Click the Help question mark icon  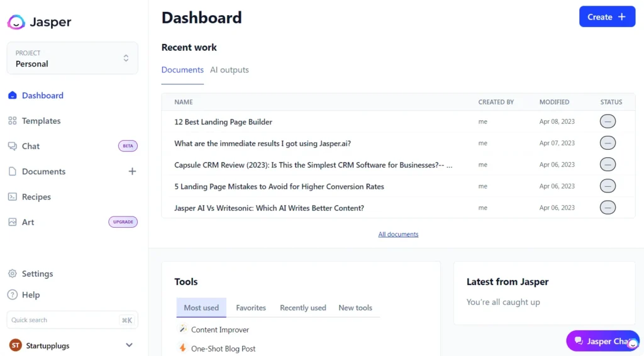(12, 295)
